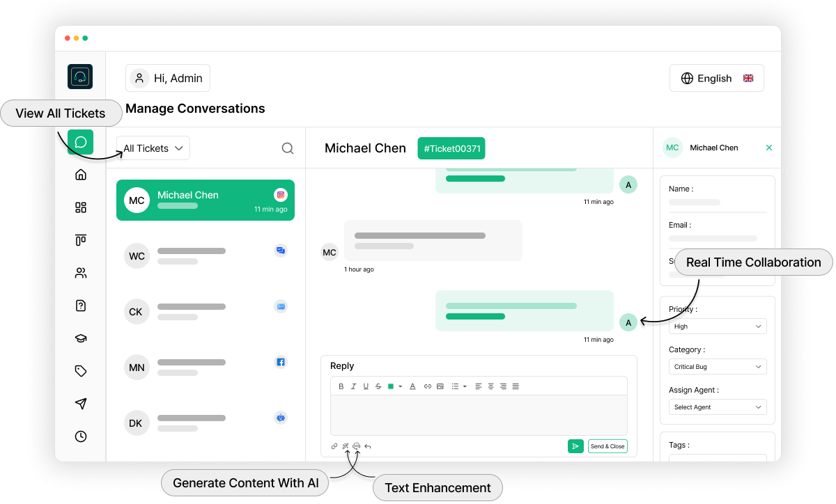Open the All Tickets filter dropdown
This screenshot has width=836, height=504.
[153, 148]
